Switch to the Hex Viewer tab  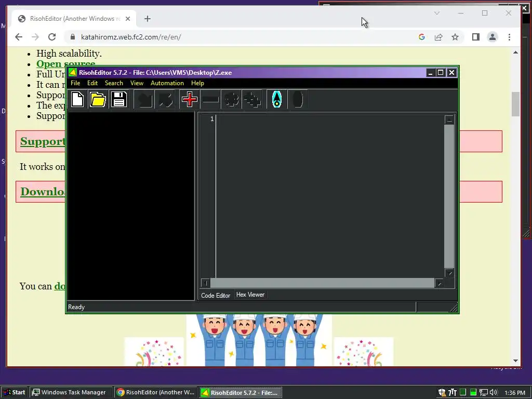coord(250,295)
